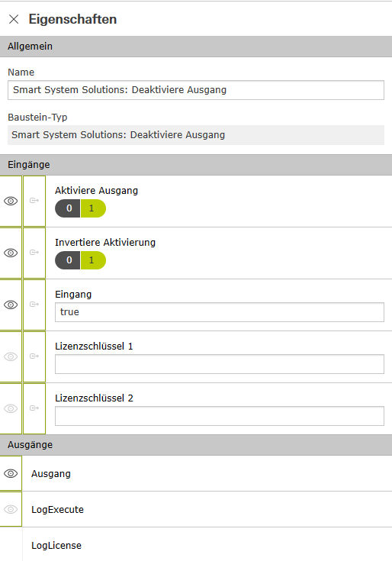Set Aktiviere Ausgang to 1
The image size is (392, 561).
point(93,208)
